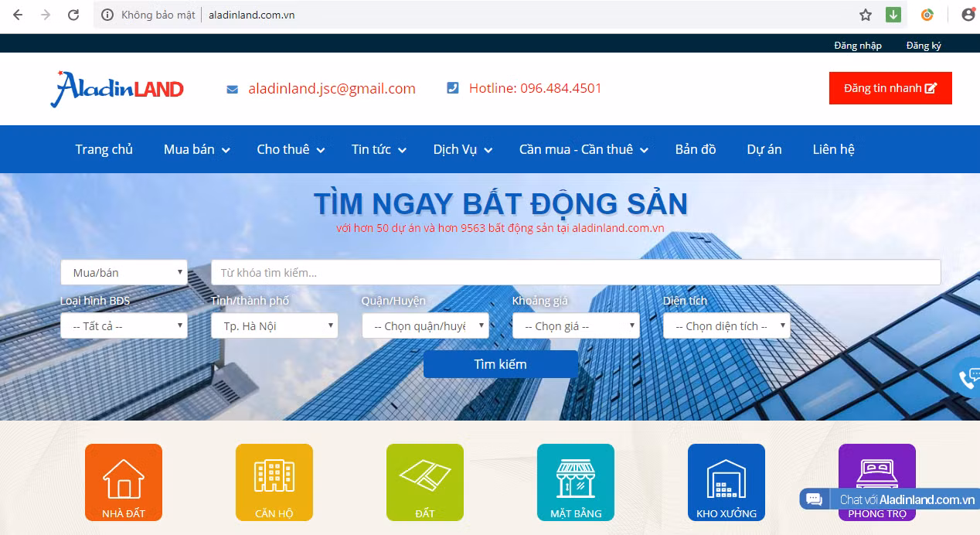Screen dimensions: 980x535
Task: Click the AladinLAND logo
Action: pyautogui.click(x=117, y=88)
